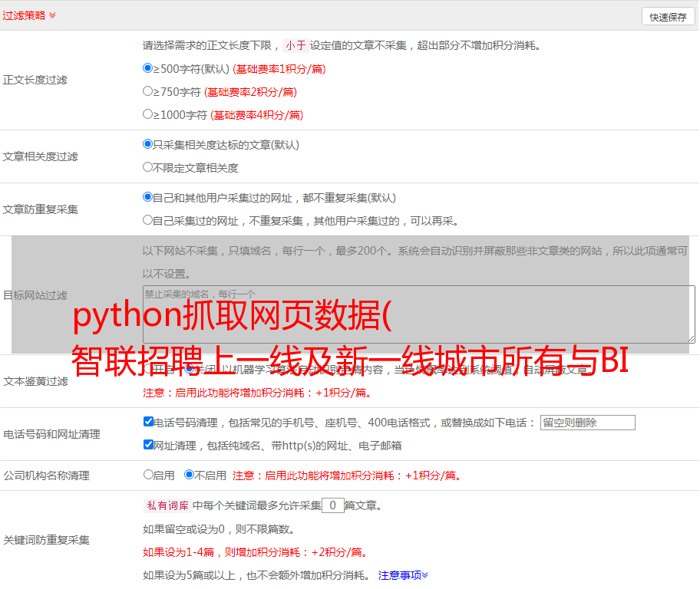The image size is (700, 589).
Task: Toggle 电话号码清理 checkbox
Action: click(148, 422)
